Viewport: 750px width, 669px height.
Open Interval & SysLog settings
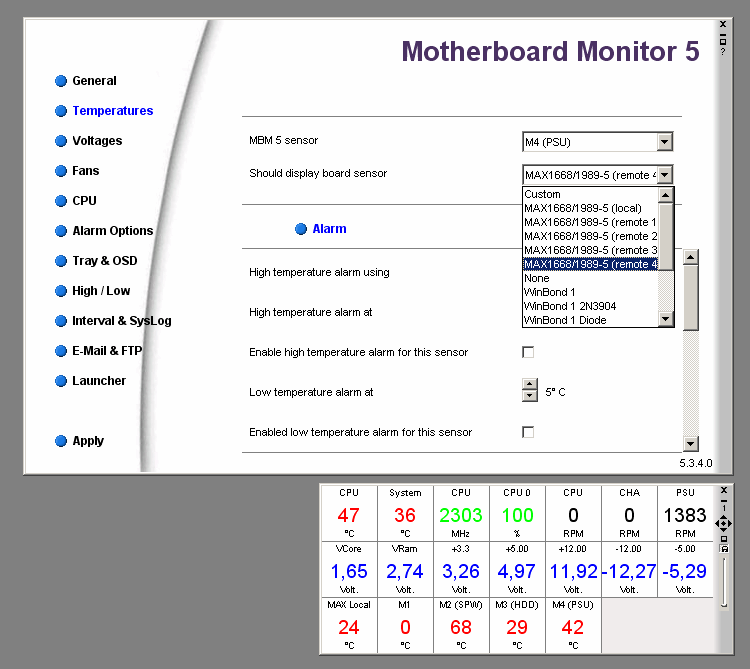click(x=121, y=321)
